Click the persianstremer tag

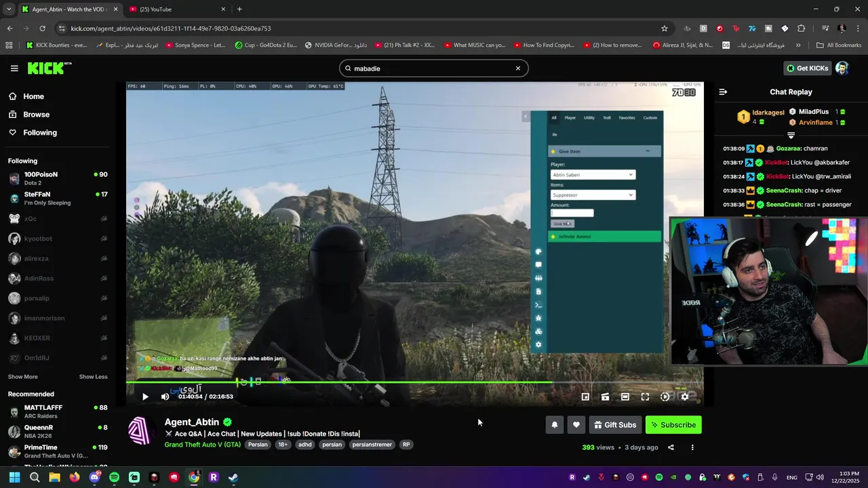point(373,445)
